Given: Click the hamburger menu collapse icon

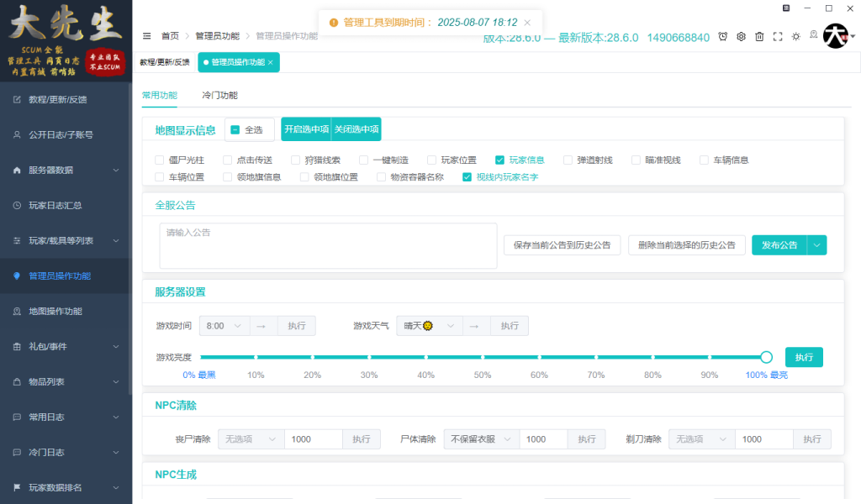Looking at the screenshot, I should [x=147, y=36].
